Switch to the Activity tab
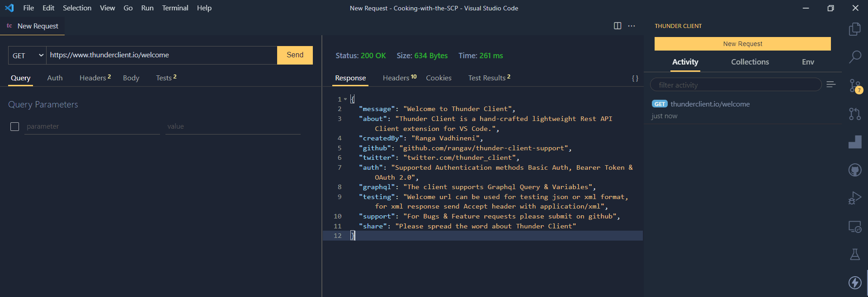This screenshot has width=868, height=297. pyautogui.click(x=685, y=62)
